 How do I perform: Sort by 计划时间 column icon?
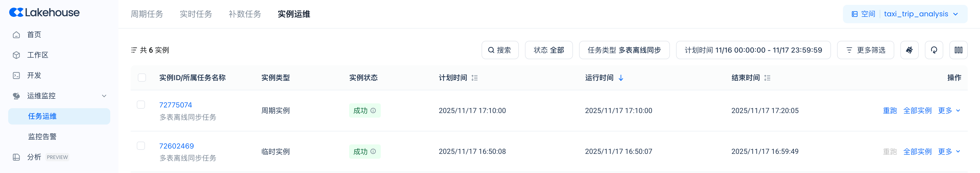[x=474, y=78]
